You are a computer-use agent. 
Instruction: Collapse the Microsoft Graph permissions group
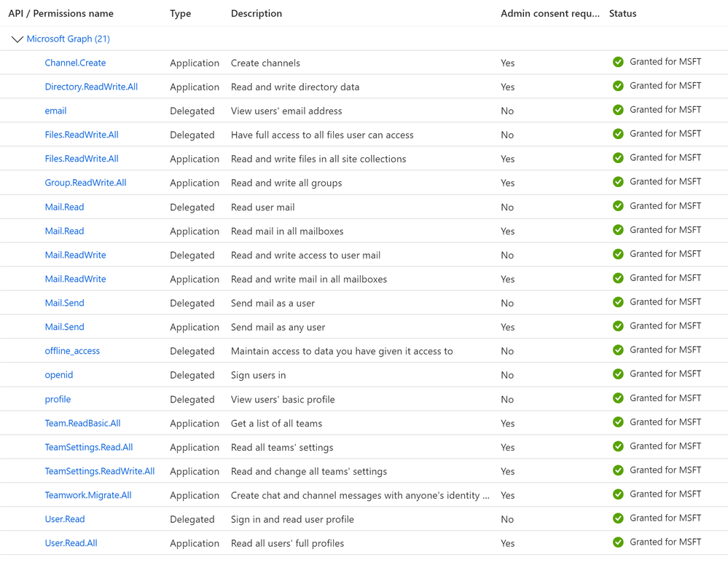17,39
